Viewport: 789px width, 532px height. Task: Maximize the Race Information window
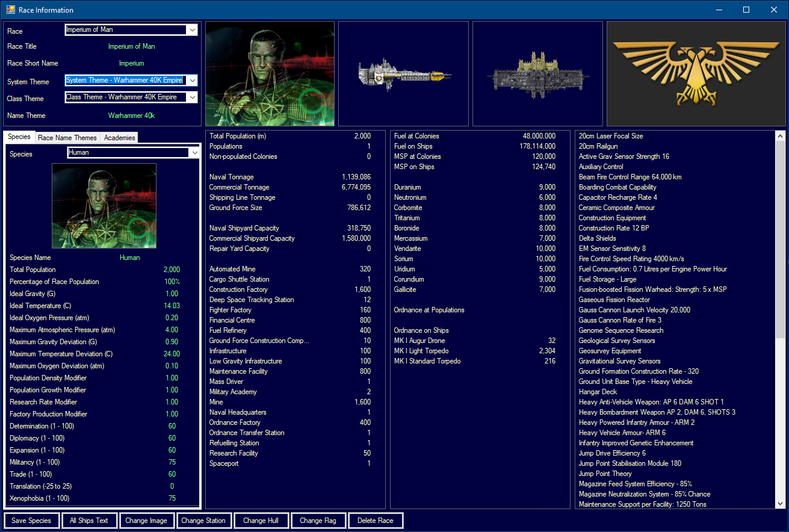point(746,10)
